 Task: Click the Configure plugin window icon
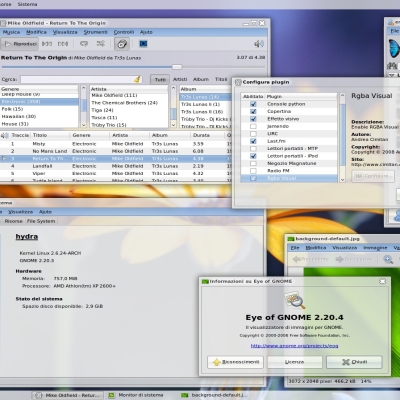238,82
